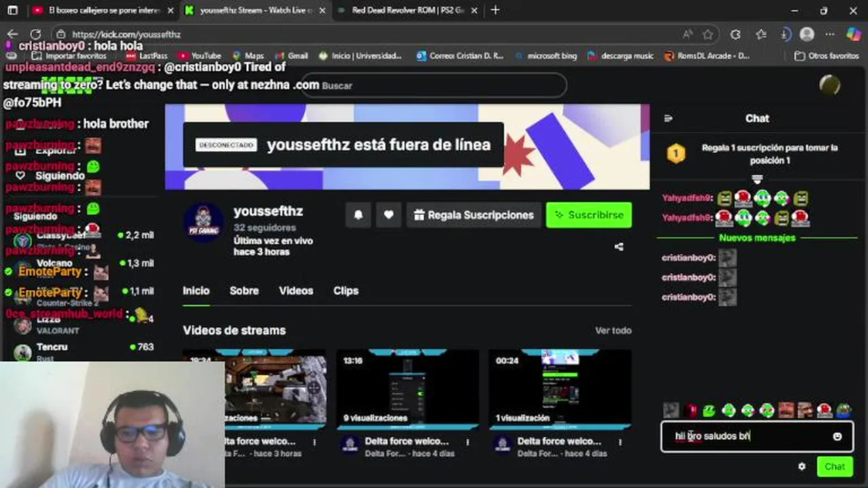This screenshot has width=868, height=488.
Task: Click the notification bell for youssefthz
Action: [x=358, y=215]
